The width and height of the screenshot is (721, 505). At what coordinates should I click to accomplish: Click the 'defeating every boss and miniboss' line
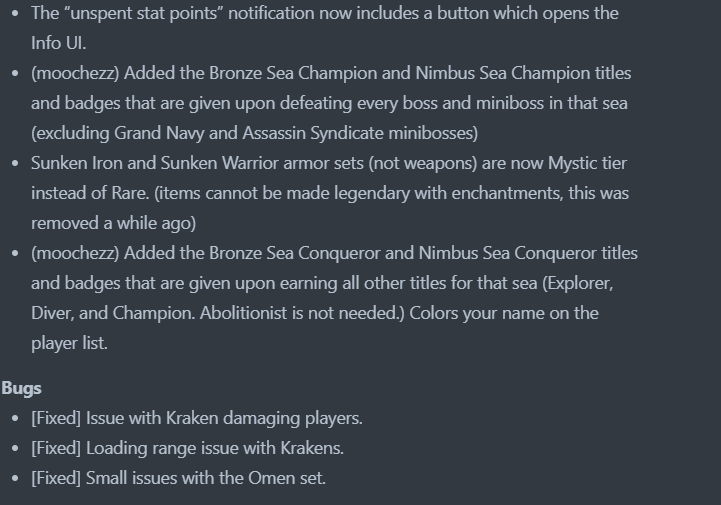click(x=329, y=103)
